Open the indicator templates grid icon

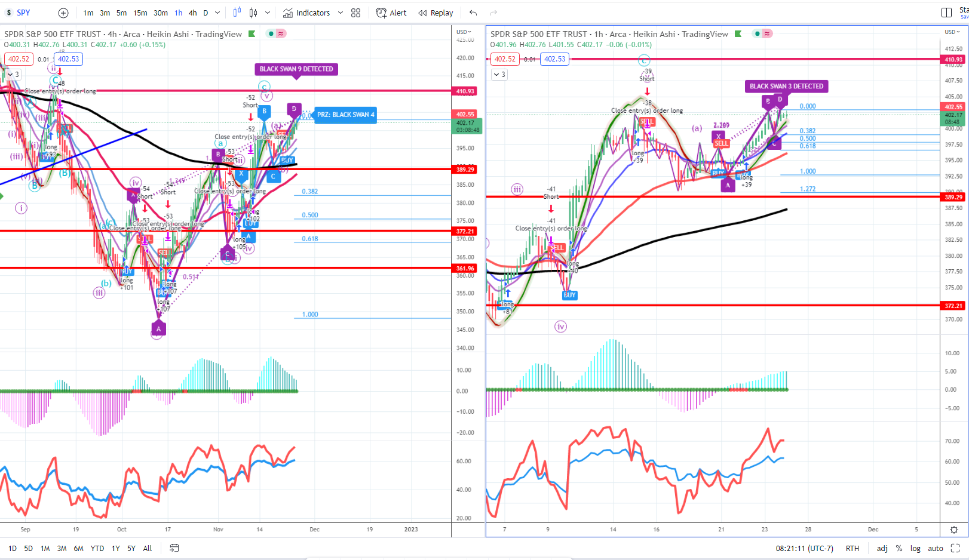pyautogui.click(x=356, y=13)
